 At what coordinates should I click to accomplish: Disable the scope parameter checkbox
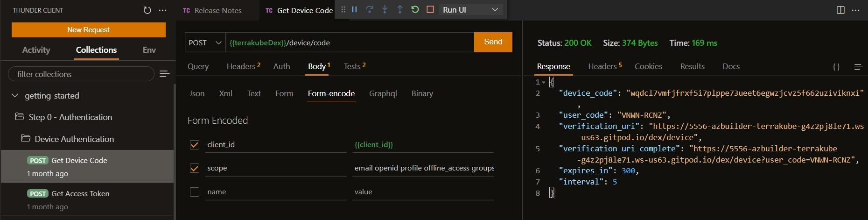[195, 168]
